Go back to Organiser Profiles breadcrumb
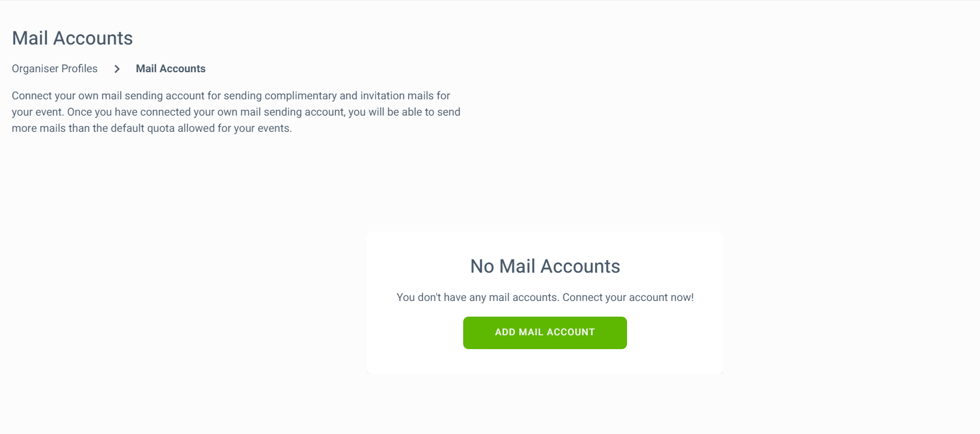 coord(55,69)
